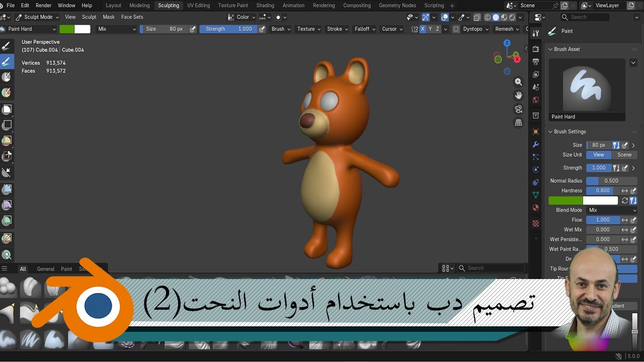Open the Falloff dropdown in header

(365, 29)
